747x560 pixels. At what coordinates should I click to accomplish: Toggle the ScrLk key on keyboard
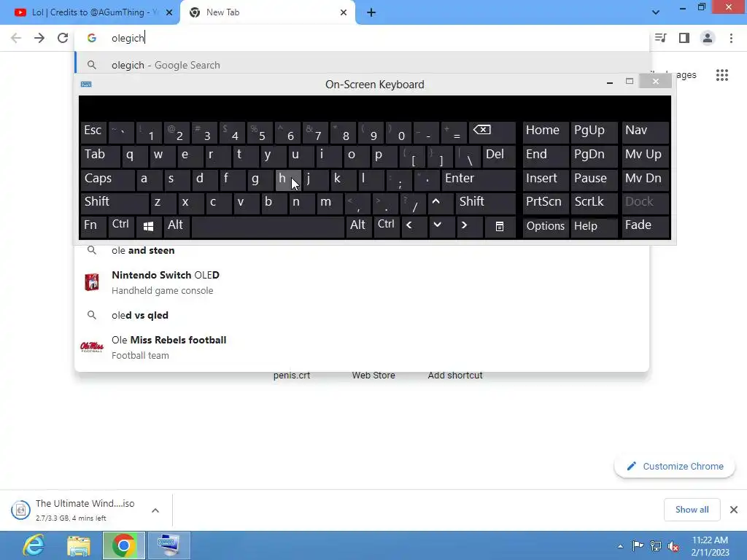coord(594,203)
